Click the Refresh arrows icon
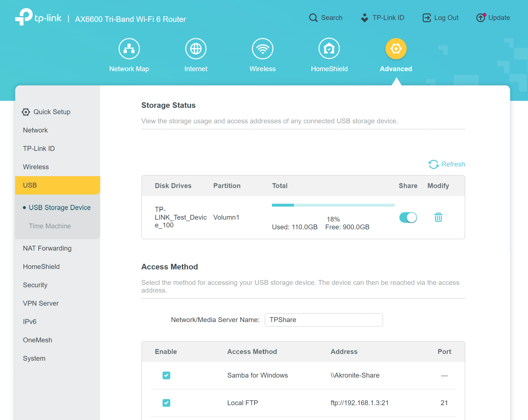The width and height of the screenshot is (528, 420). 433,164
